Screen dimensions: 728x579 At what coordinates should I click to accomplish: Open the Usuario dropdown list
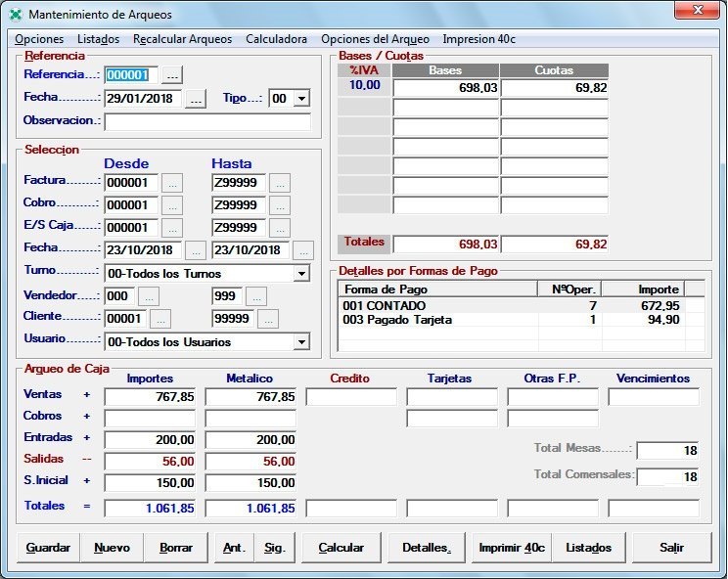tap(300, 342)
